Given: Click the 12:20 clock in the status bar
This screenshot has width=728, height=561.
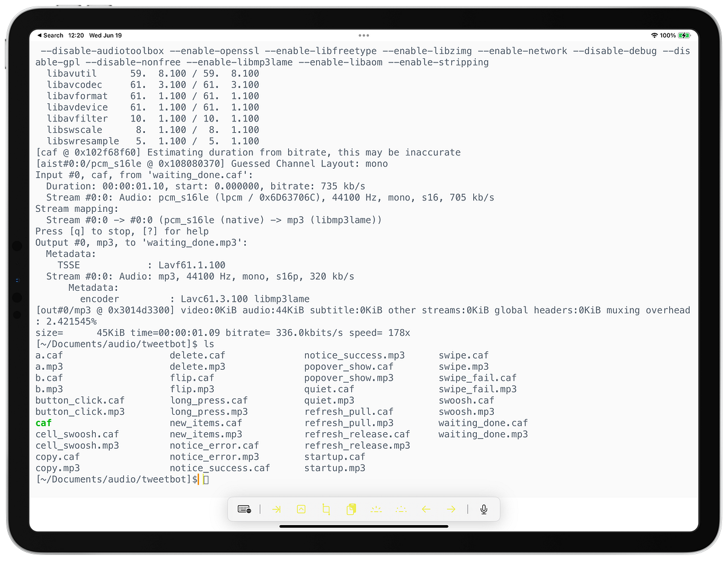Looking at the screenshot, I should click(76, 35).
